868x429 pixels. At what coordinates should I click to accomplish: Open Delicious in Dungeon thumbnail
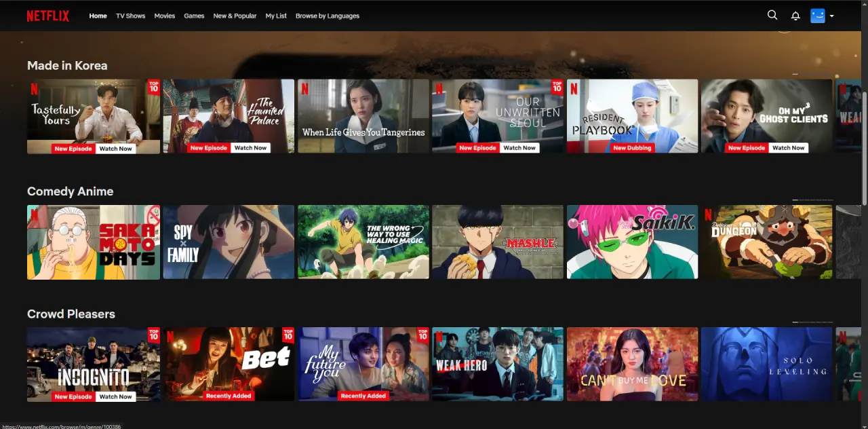pos(767,242)
